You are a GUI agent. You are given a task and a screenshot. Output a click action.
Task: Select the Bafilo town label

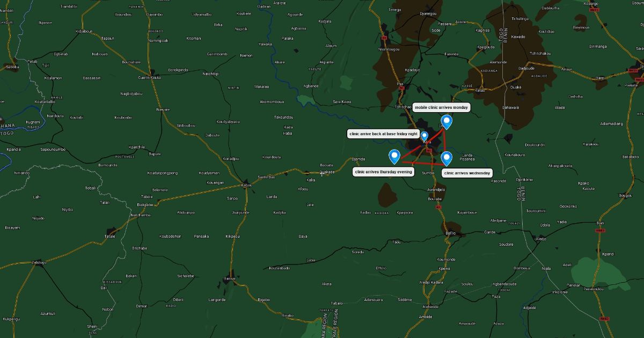[451, 233]
